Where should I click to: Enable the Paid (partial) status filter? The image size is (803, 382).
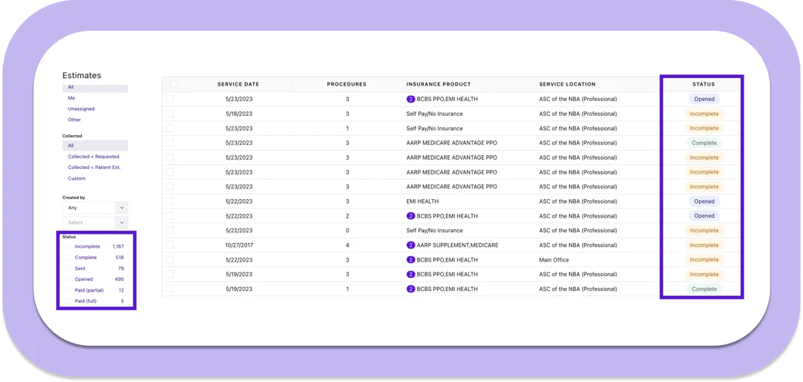(68, 290)
